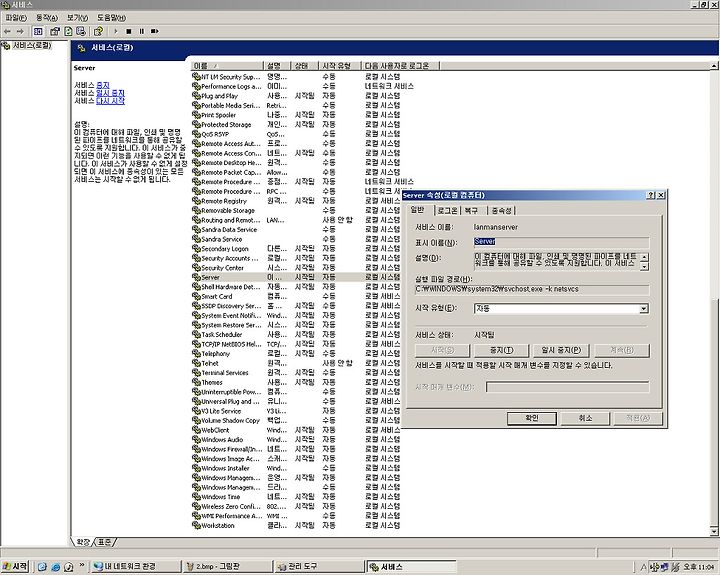Click the Restart Service toolbar icon
The height and width of the screenshot is (575, 720).
pos(155,31)
